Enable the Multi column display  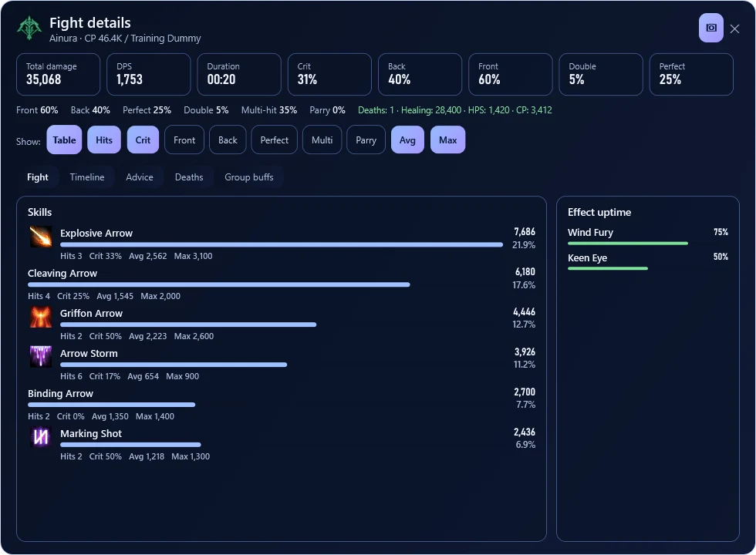coord(322,140)
